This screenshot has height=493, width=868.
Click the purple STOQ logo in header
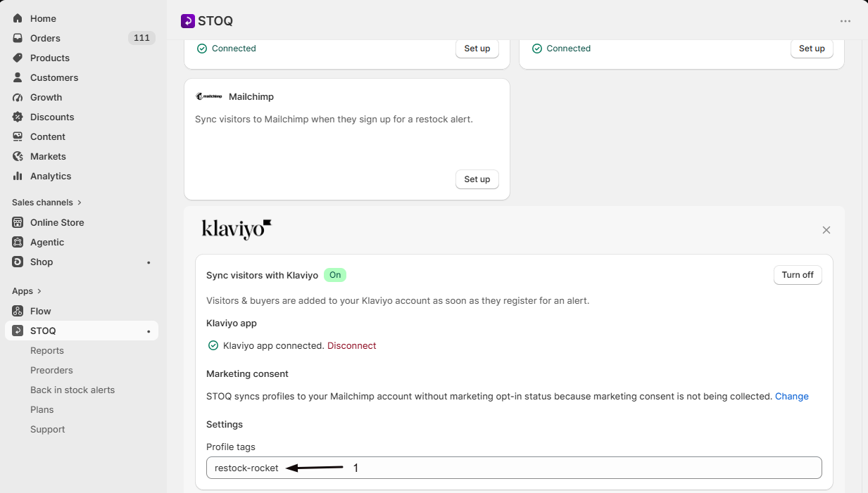point(187,21)
